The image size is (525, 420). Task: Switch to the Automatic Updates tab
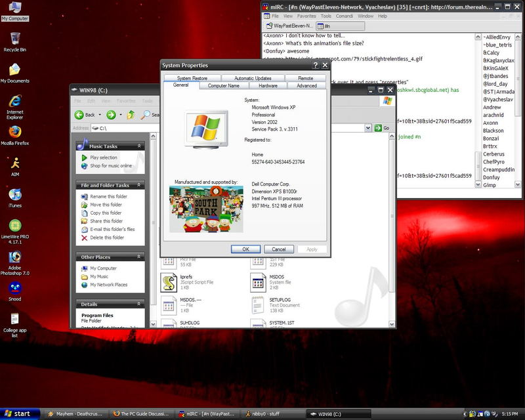point(253,78)
